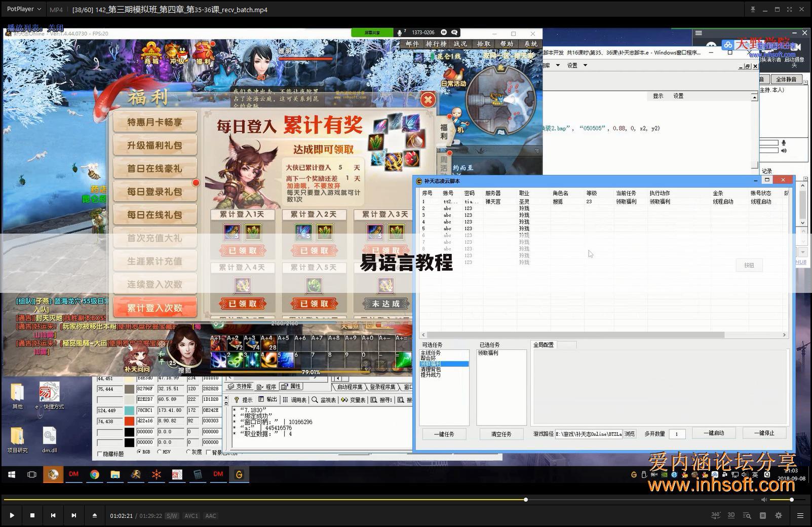Open the 属性 properties tab in the IDE
This screenshot has height=527, width=812.
click(291, 387)
